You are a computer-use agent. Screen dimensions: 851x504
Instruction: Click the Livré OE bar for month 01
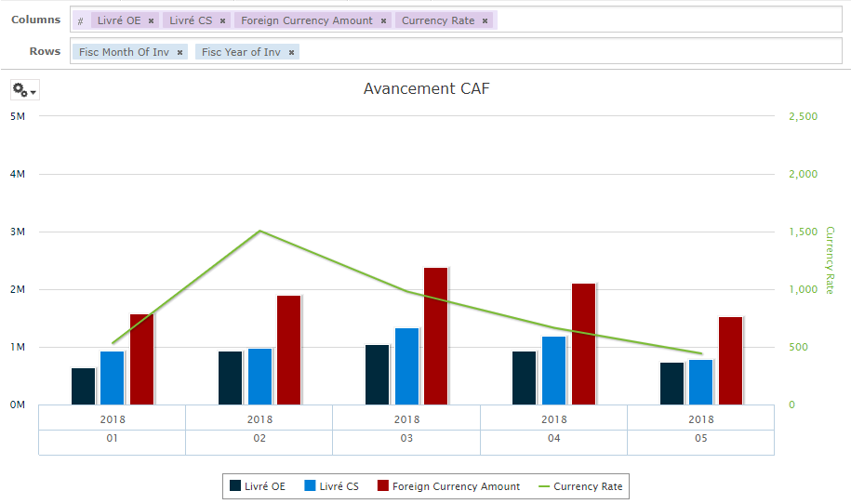[x=83, y=386]
